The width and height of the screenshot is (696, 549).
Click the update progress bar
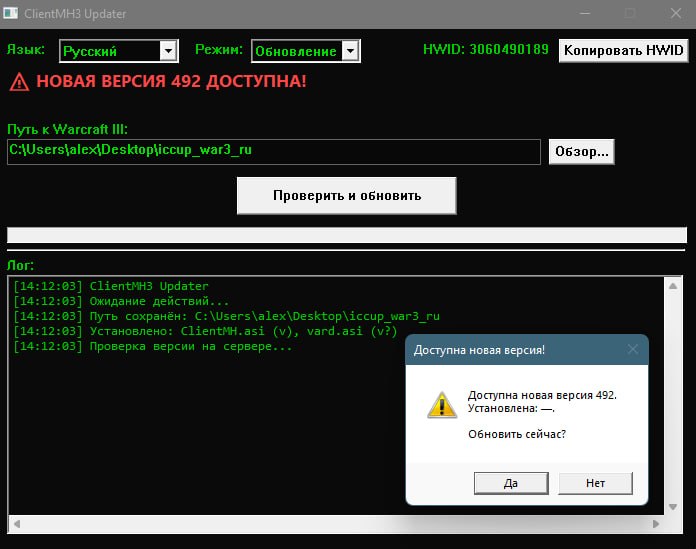[347, 235]
